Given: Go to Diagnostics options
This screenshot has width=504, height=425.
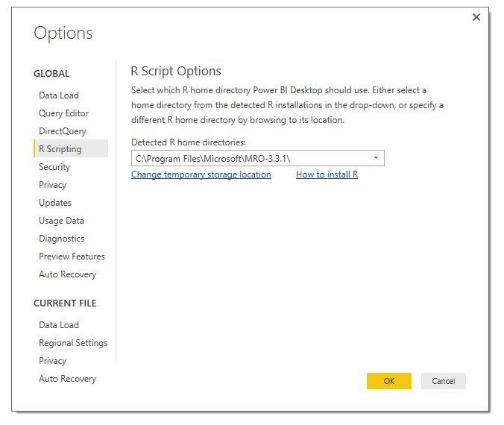Looking at the screenshot, I should (61, 239).
